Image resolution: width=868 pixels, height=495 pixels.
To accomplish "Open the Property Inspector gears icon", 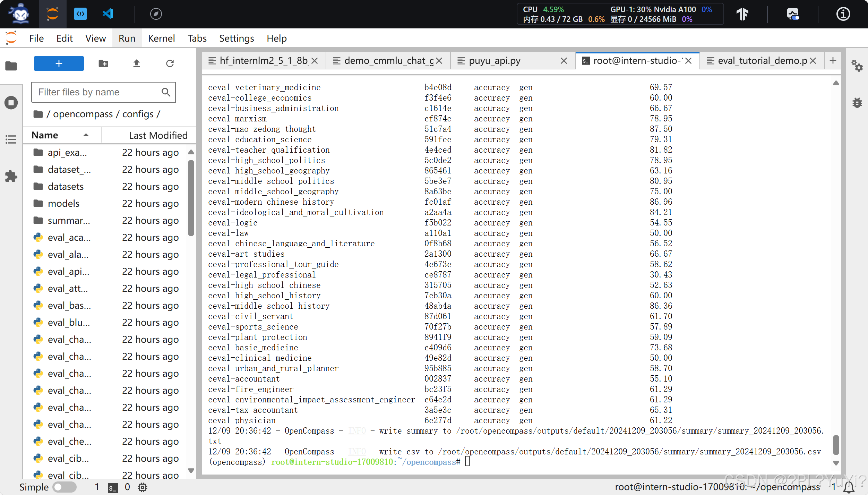I will (857, 66).
